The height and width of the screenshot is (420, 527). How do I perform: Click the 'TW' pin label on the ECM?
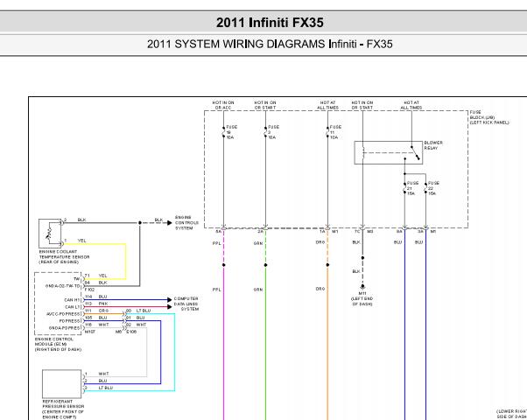77,279
